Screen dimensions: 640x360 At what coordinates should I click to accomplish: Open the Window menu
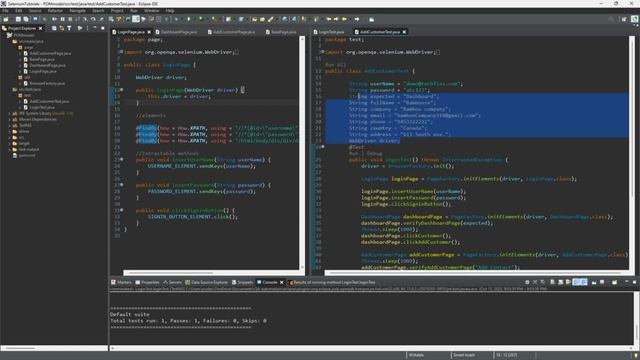pos(151,11)
